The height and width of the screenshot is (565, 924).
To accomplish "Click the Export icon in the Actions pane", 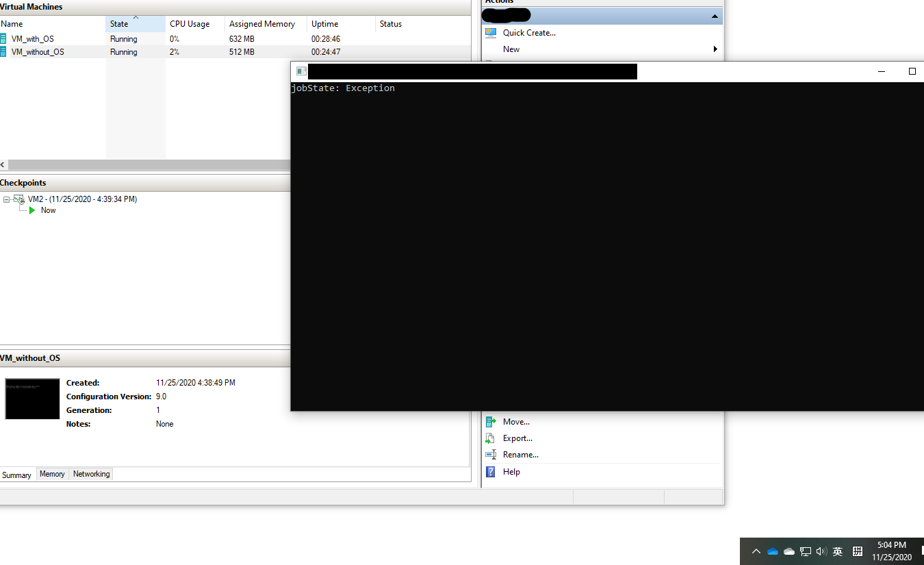I will point(491,438).
